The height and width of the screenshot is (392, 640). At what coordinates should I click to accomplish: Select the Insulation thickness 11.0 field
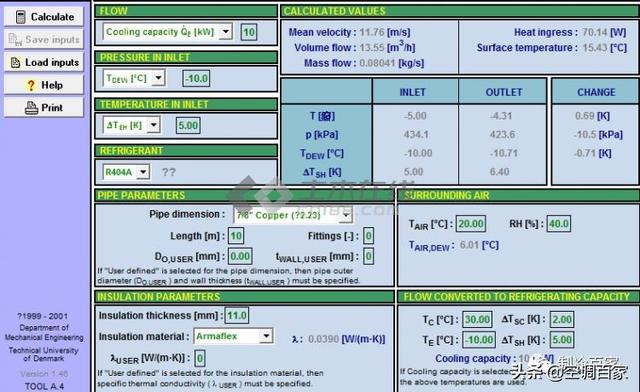pos(237,315)
